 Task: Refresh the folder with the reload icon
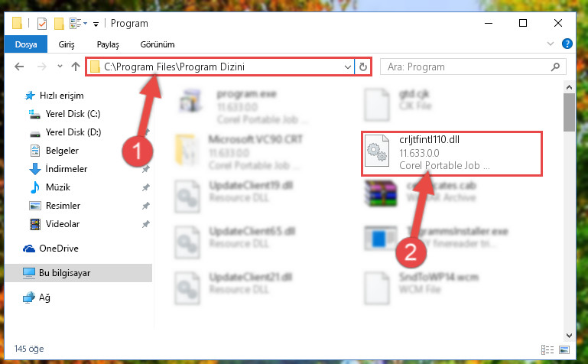(362, 67)
